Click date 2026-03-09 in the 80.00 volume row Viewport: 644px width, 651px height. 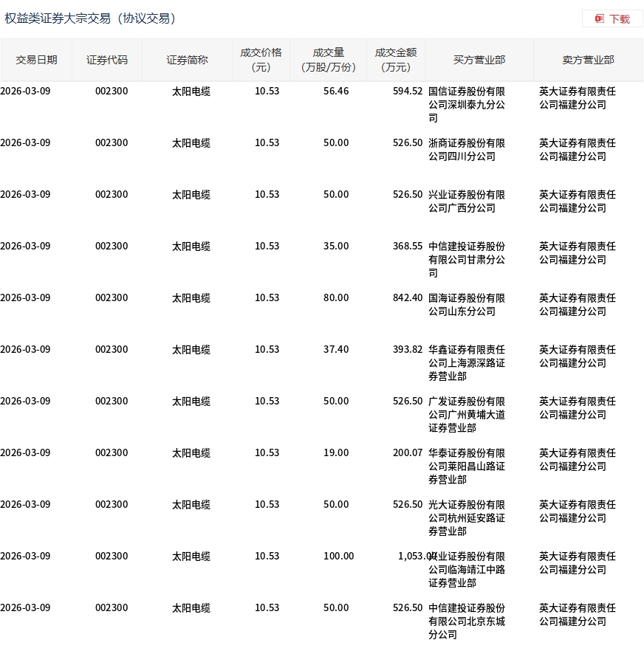25,297
